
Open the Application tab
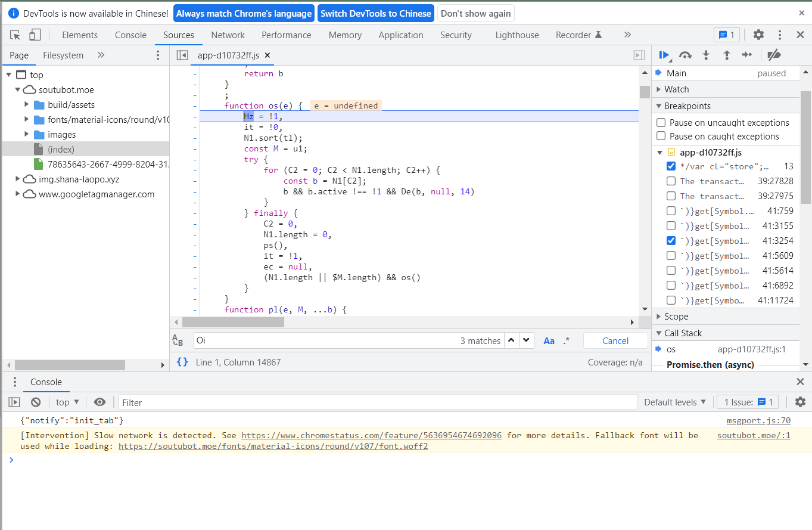(x=401, y=35)
